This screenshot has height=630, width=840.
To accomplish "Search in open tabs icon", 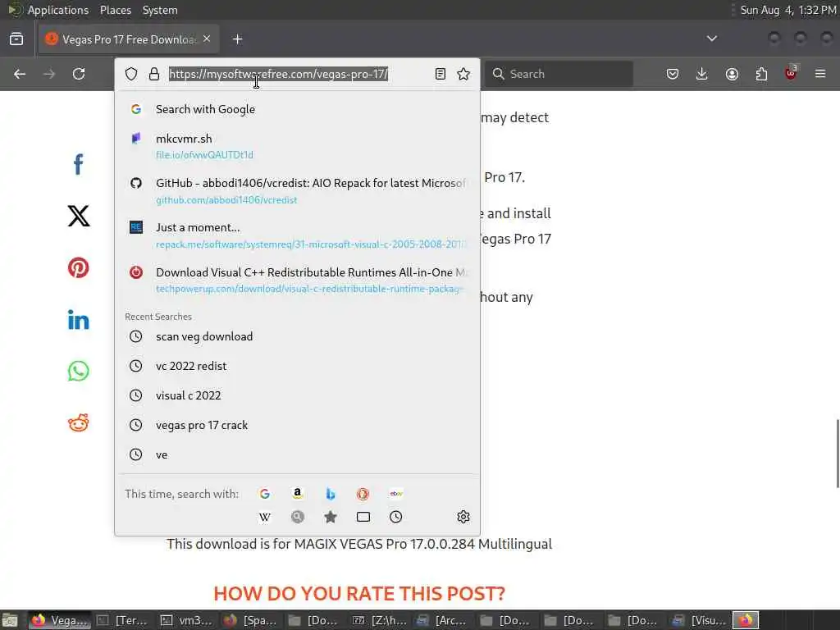I will (363, 517).
